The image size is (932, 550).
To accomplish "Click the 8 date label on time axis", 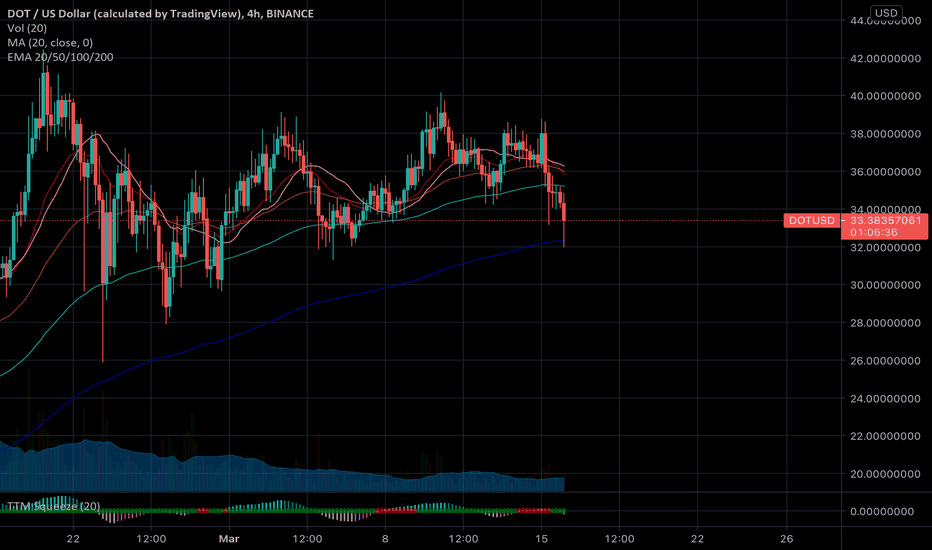I will click(x=385, y=539).
